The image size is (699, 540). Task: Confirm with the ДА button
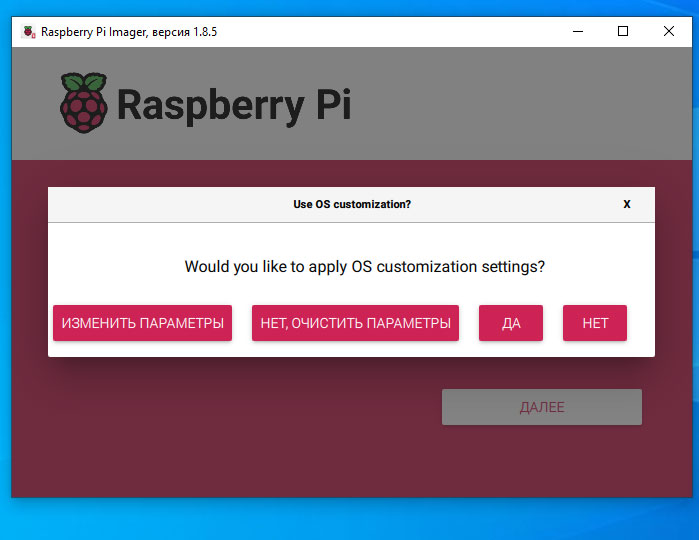[511, 323]
